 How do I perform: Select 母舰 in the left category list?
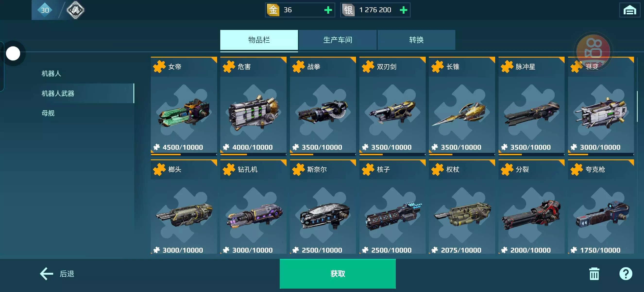coord(48,113)
